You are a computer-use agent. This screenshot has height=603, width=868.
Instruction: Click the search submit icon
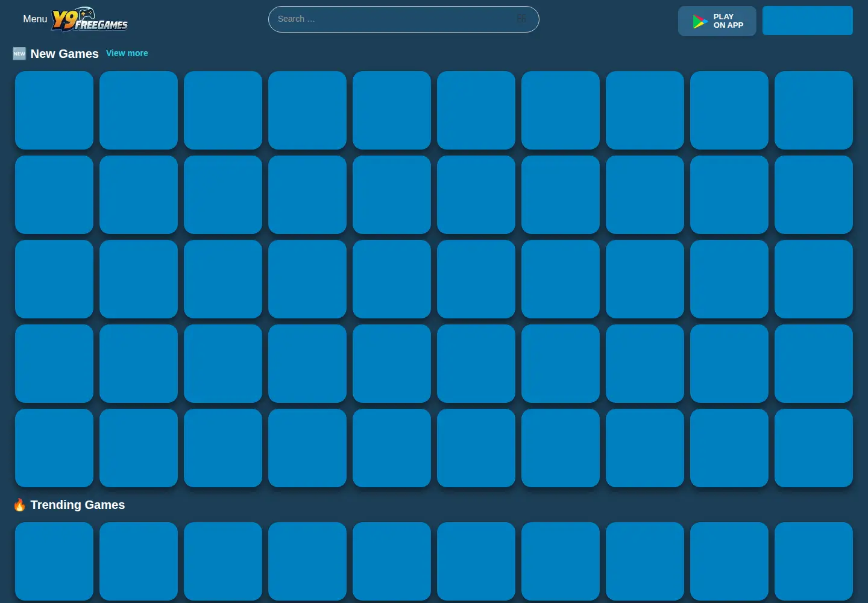[x=522, y=19]
